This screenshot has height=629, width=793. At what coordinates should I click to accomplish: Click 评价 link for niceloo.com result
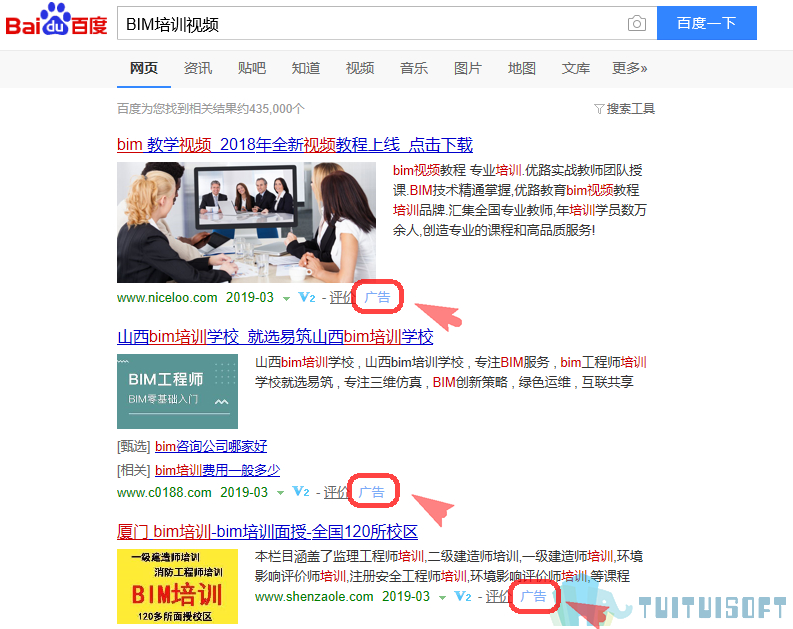340,297
